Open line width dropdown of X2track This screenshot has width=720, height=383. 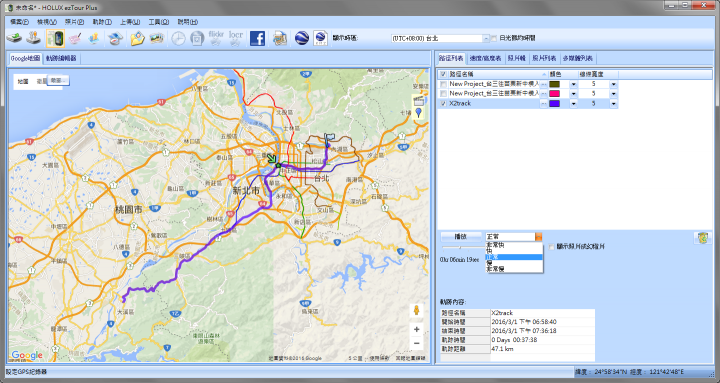(613, 104)
